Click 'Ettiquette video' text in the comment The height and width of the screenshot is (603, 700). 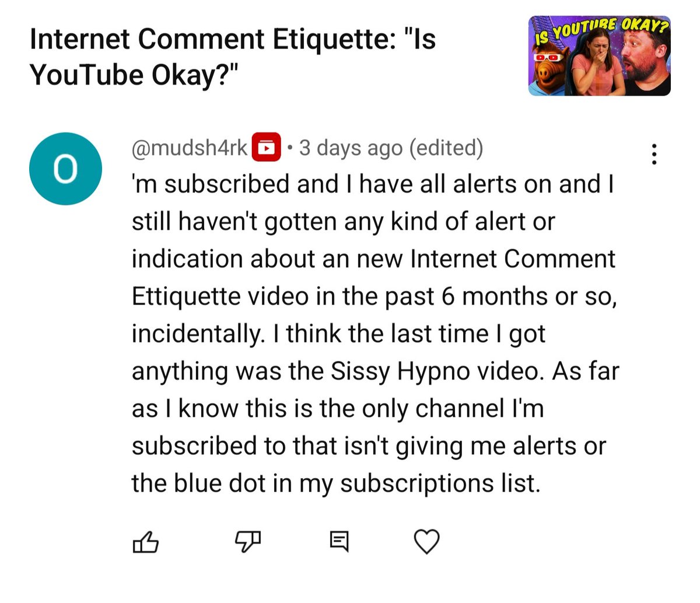[x=220, y=296]
